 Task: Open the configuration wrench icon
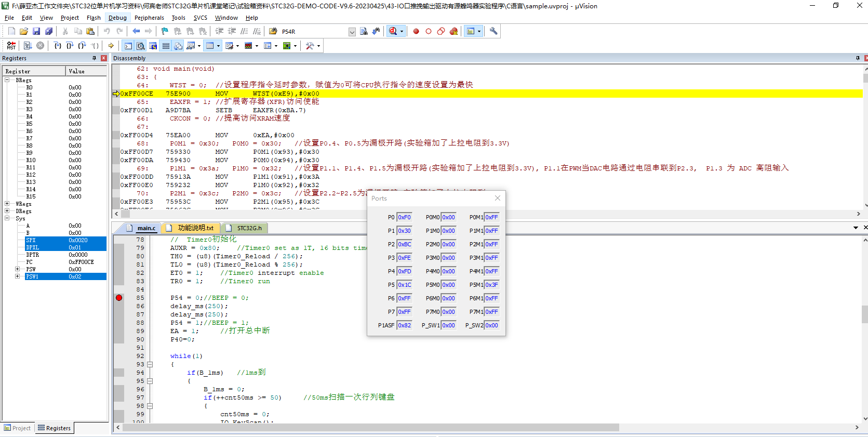[x=493, y=31]
